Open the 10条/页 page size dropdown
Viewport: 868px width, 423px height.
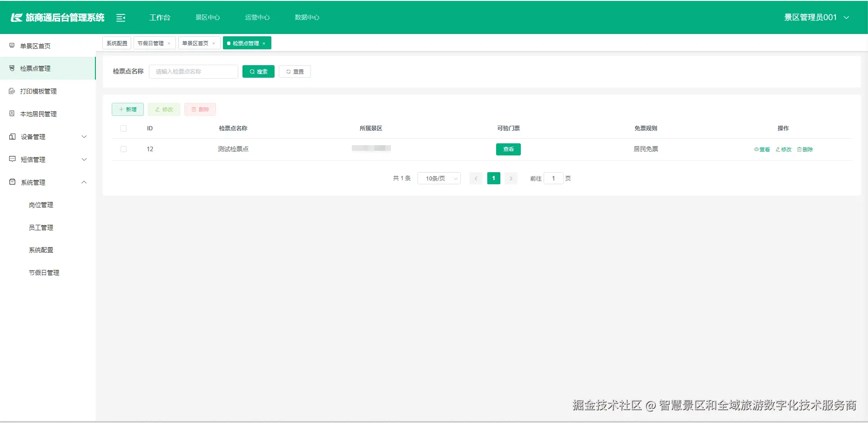coord(438,178)
